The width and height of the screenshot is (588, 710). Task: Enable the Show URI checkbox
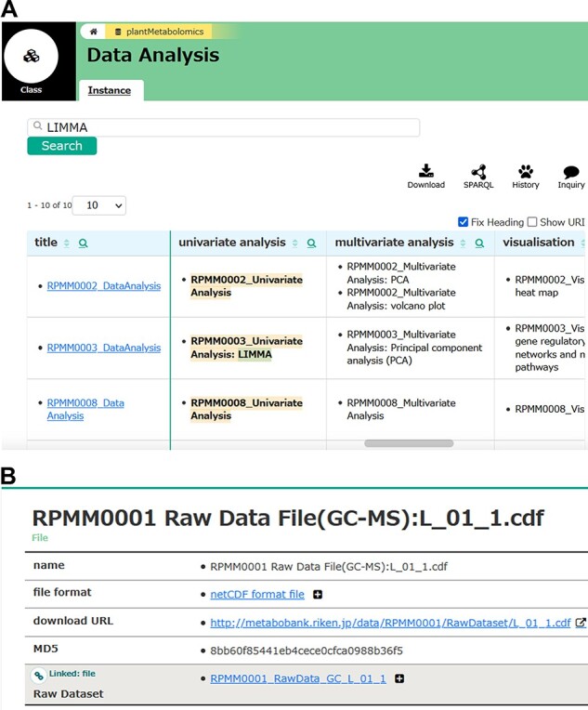click(x=532, y=222)
